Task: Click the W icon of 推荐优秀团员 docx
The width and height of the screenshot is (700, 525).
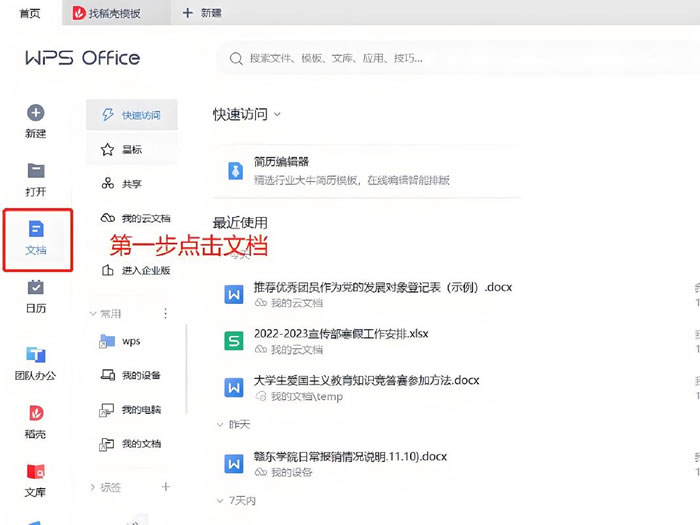Action: point(233,295)
